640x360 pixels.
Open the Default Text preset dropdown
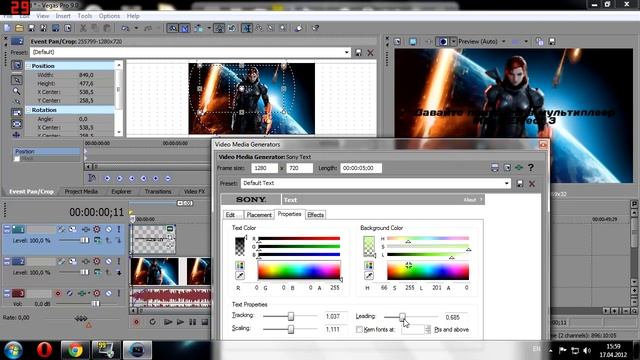point(507,183)
